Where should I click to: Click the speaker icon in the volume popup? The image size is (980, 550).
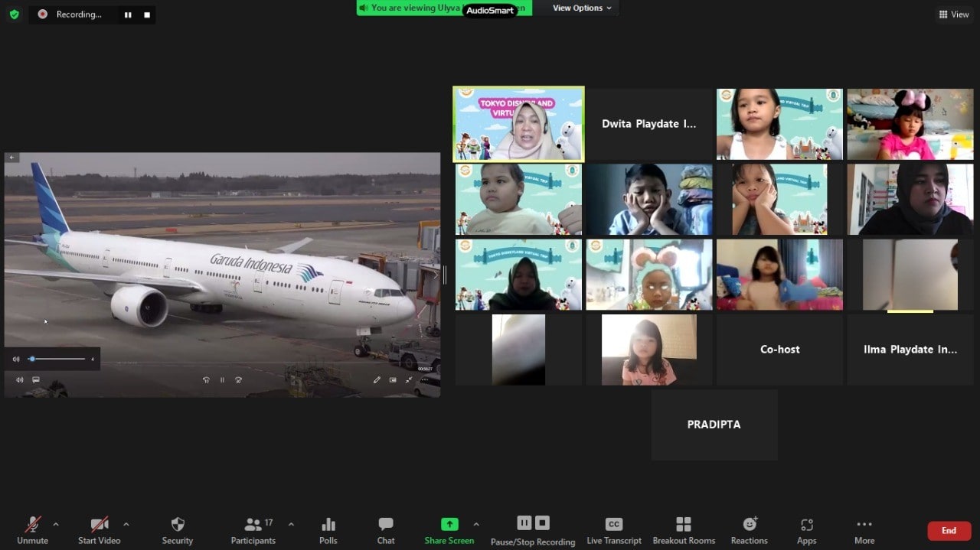pyautogui.click(x=16, y=359)
